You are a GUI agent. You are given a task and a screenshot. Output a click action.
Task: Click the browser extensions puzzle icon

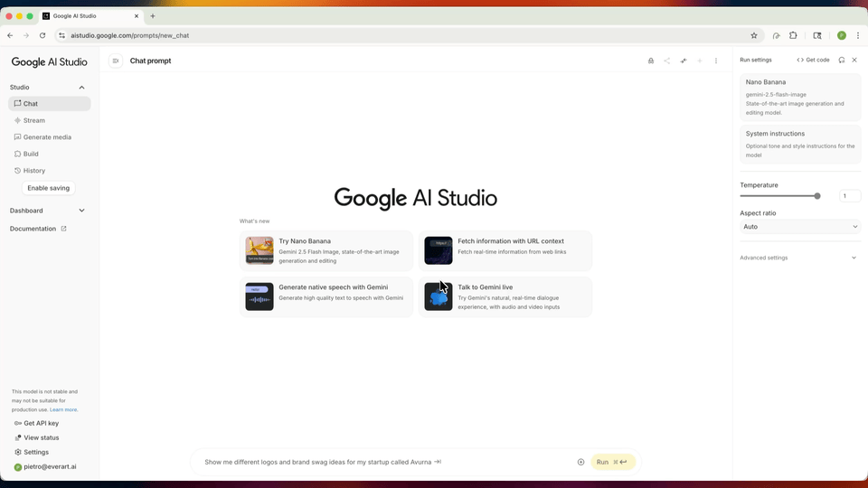click(793, 35)
